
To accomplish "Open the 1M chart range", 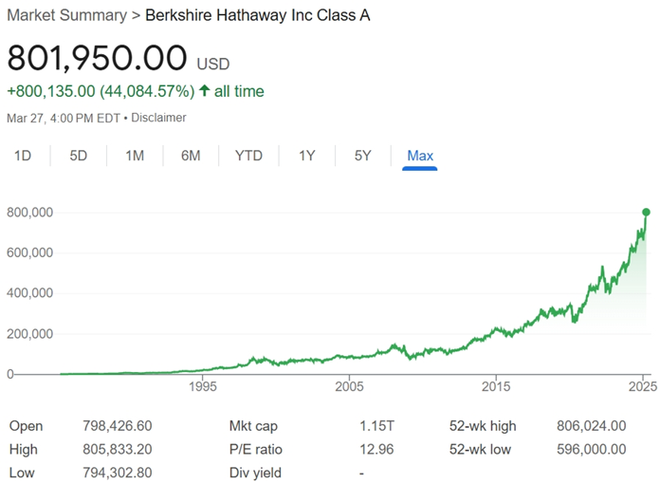I will (x=135, y=155).
